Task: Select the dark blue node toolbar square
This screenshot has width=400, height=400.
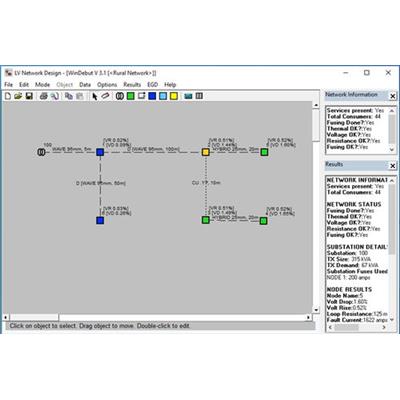Action: point(152,96)
